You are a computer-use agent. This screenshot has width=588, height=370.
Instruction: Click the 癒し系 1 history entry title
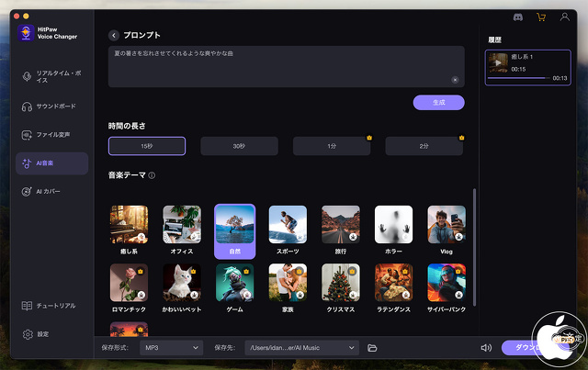[x=522, y=57]
